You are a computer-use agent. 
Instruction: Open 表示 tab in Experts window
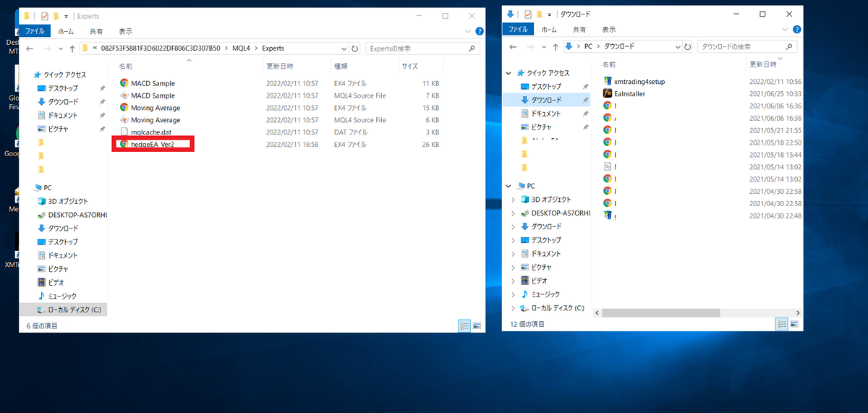pos(125,31)
